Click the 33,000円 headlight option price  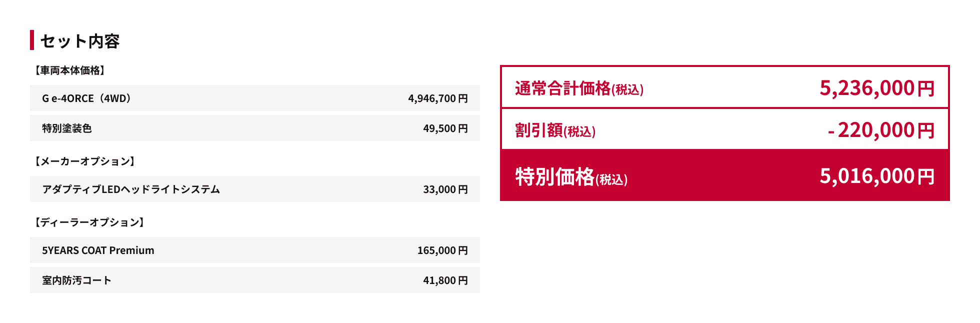445,189
